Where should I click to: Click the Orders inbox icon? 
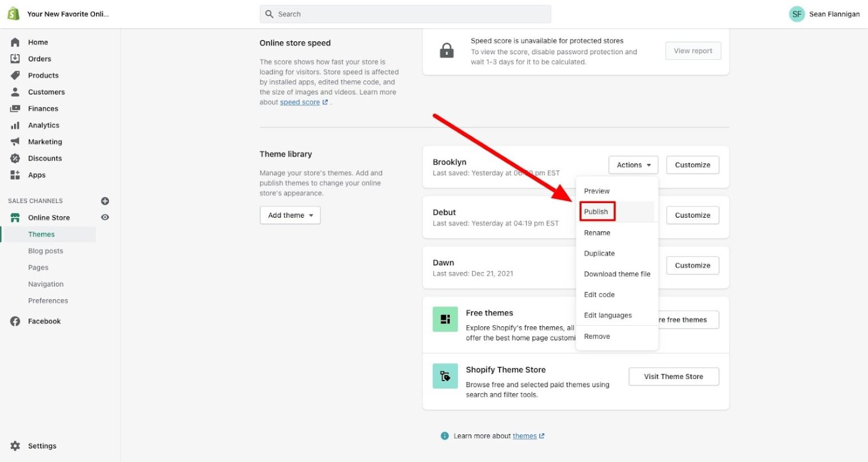(15, 59)
